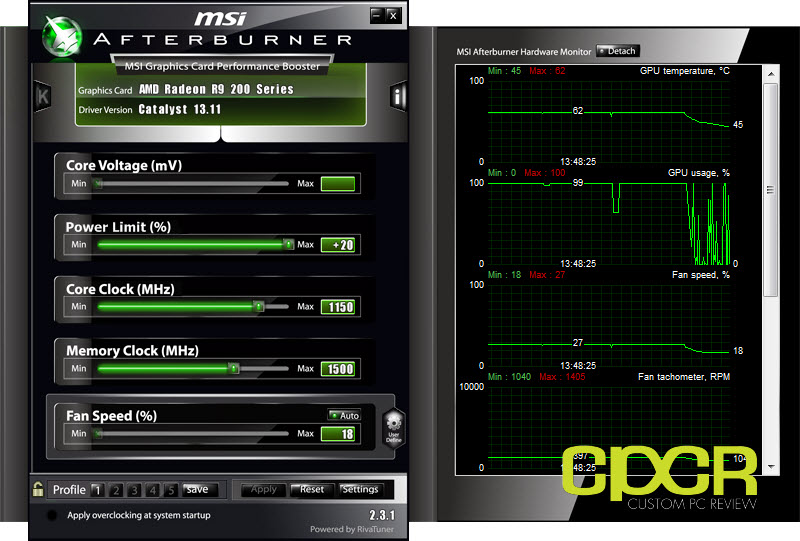Click the GPU temperature graph
Viewport: 800px width, 541px height.
point(609,121)
